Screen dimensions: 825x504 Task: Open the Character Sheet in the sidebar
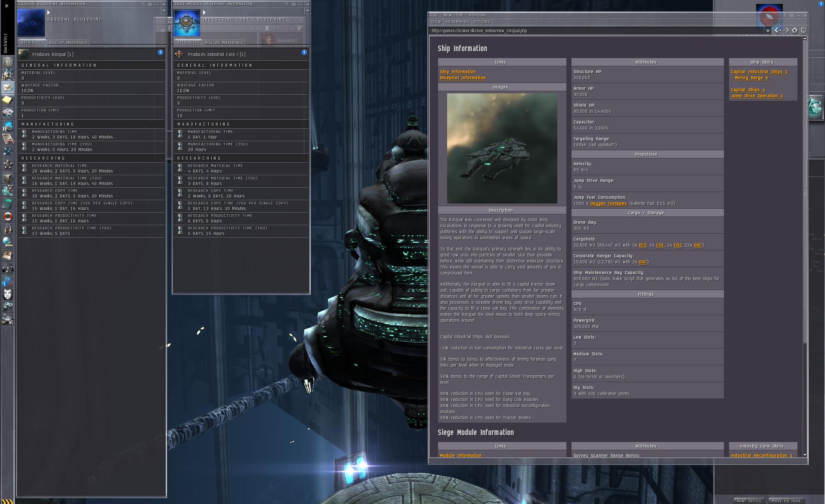pos(7,62)
